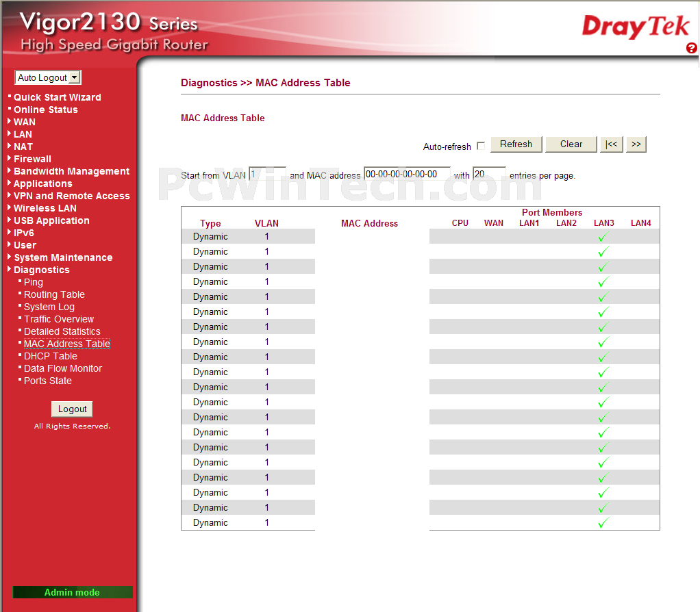Viewport: 700px width, 612px height.
Task: Click the WAN port column header
Action: tap(494, 223)
